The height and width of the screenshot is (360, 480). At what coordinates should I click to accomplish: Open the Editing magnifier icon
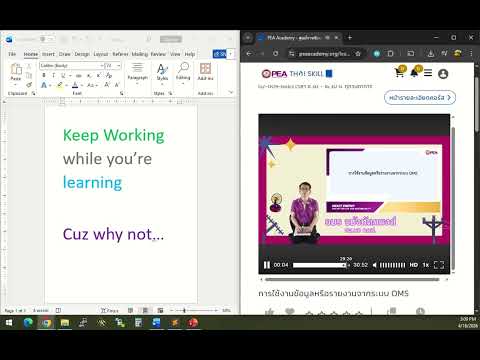click(183, 68)
